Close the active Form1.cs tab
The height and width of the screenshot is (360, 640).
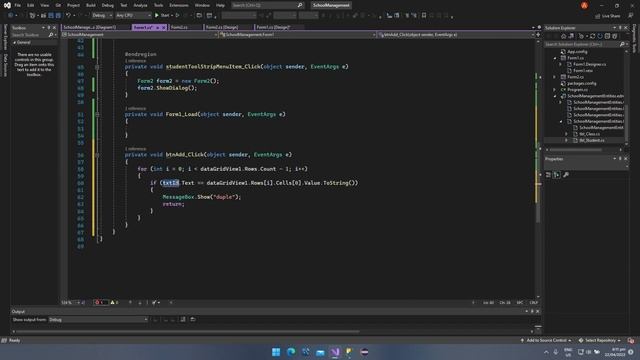coord(163,27)
